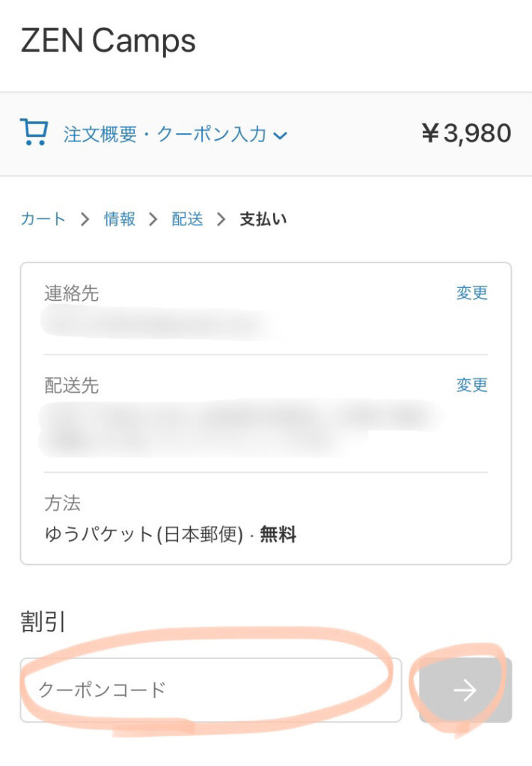Open the 情報 breadcrumb step
The width and height of the screenshot is (532, 766).
120,219
